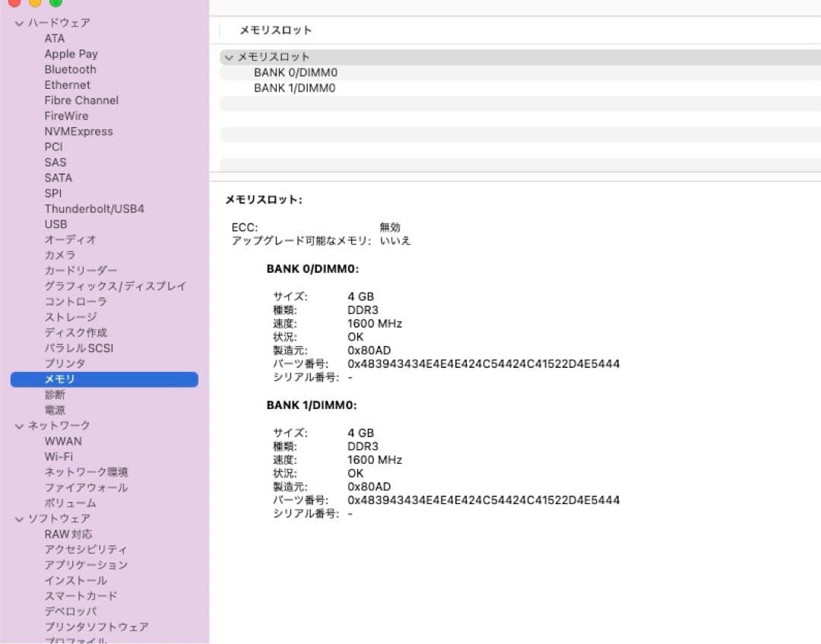Select BANK 1/DIMM0 row
821x644 pixels.
point(295,88)
